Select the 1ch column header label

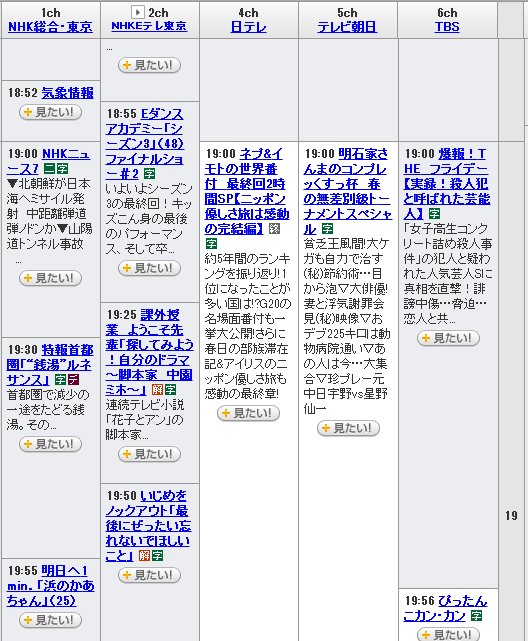pyautogui.click(x=50, y=13)
